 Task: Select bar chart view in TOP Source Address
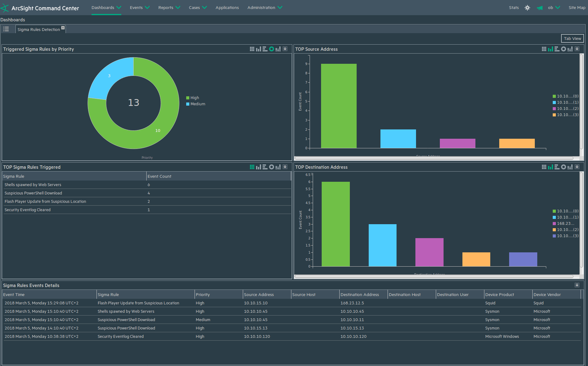coord(551,49)
